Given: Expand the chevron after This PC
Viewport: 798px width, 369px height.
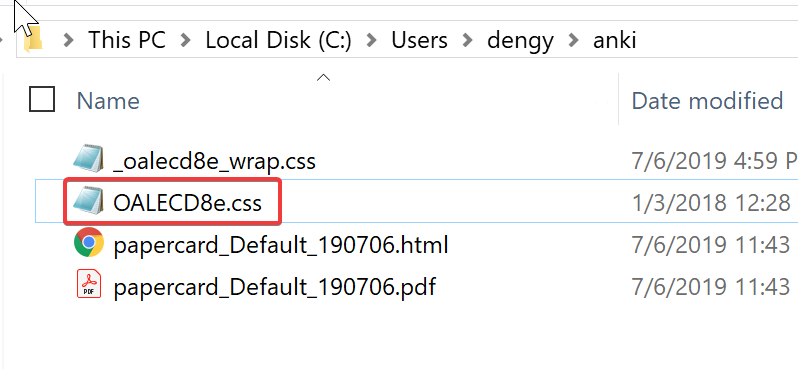Looking at the screenshot, I should point(186,41).
